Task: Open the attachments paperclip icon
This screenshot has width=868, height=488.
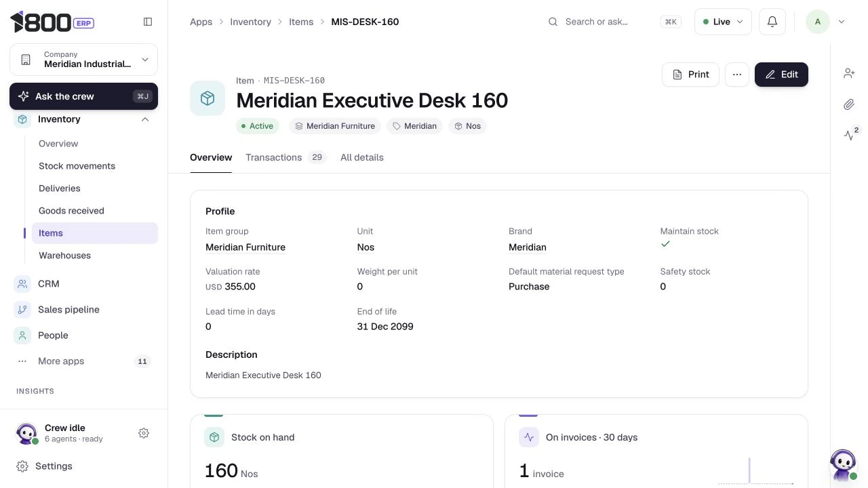Action: pyautogui.click(x=849, y=104)
